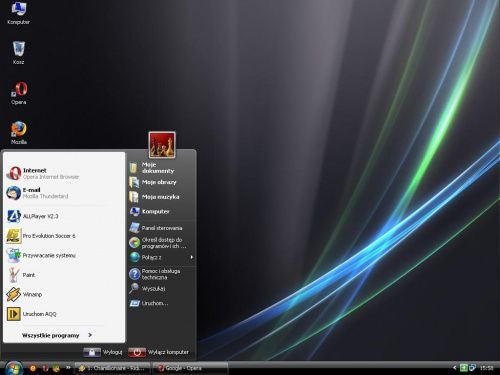Click the Połącz z globe icon
500x375 pixels.
[x=135, y=257]
